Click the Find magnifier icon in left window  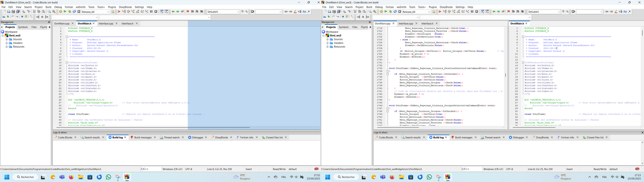tap(49, 12)
